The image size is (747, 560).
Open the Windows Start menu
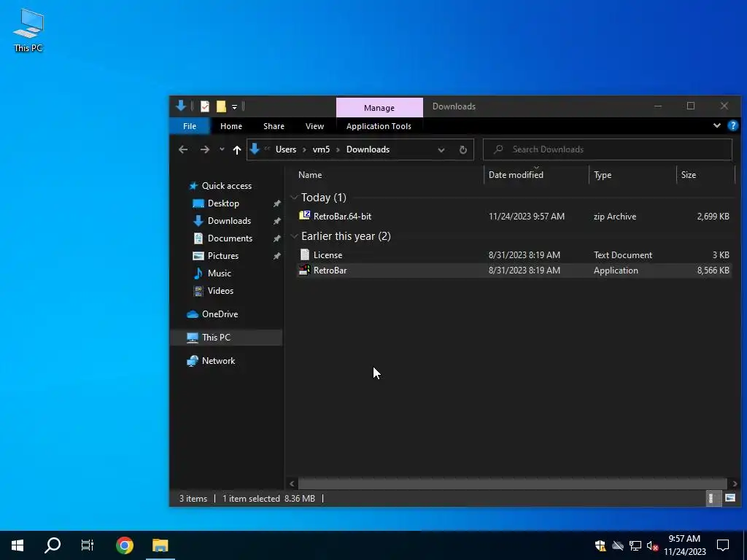18,545
